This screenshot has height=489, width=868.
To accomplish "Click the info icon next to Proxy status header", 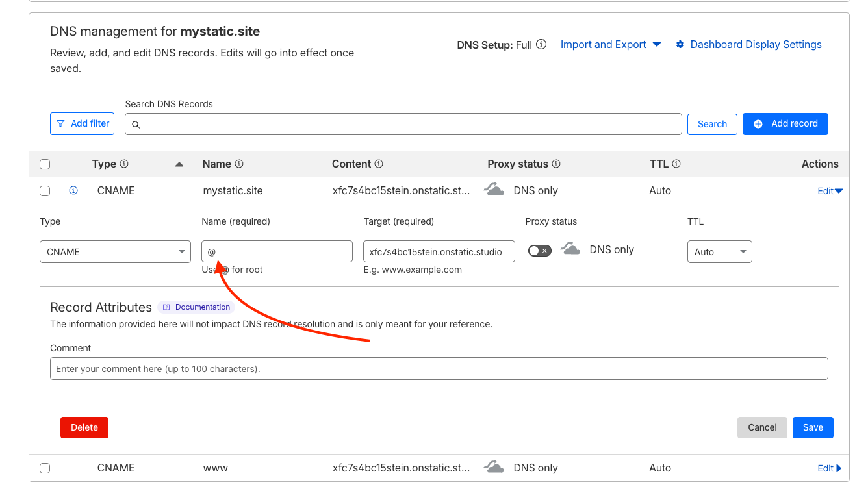I will tap(556, 164).
